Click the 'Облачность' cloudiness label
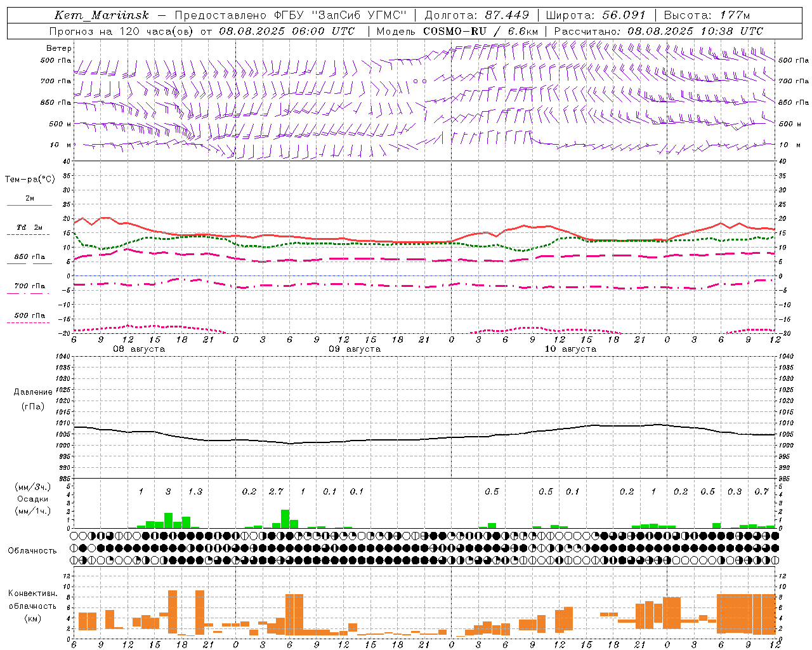 32,550
